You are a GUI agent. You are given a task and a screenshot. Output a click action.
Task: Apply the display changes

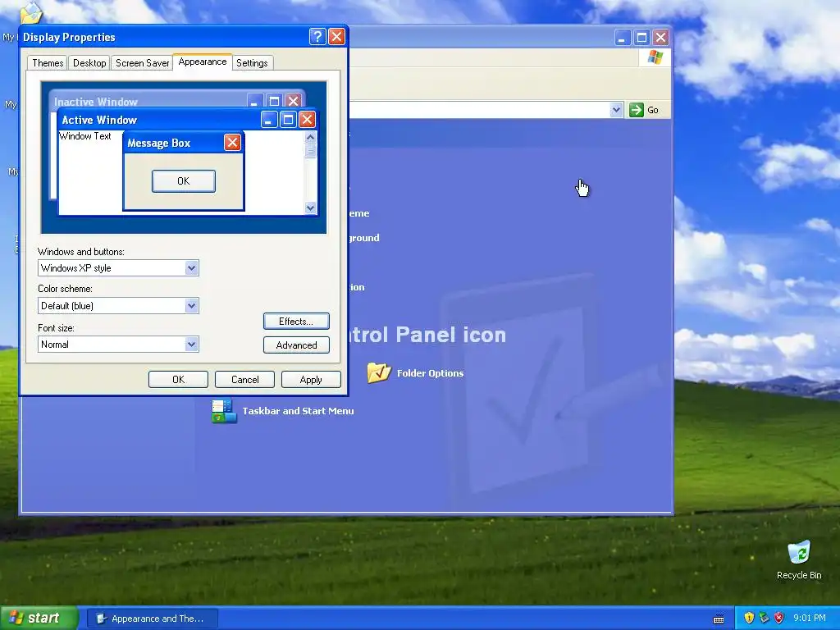311,379
